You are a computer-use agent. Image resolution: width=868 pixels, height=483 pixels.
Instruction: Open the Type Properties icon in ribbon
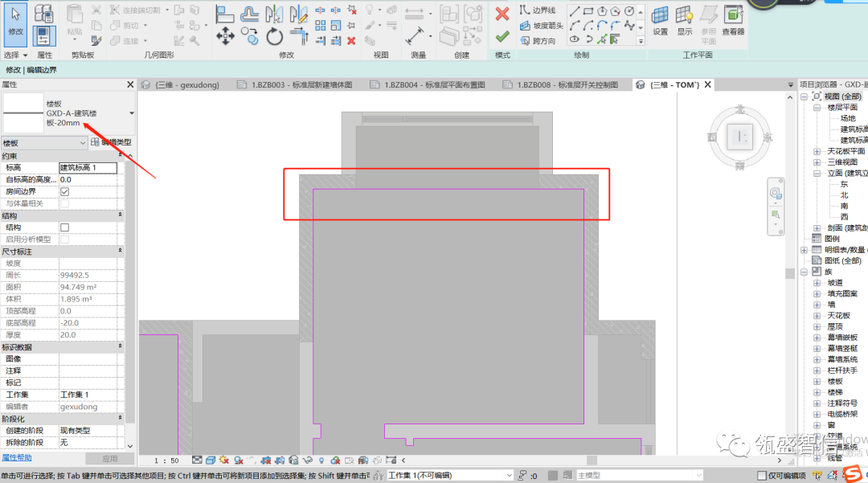click(x=43, y=14)
